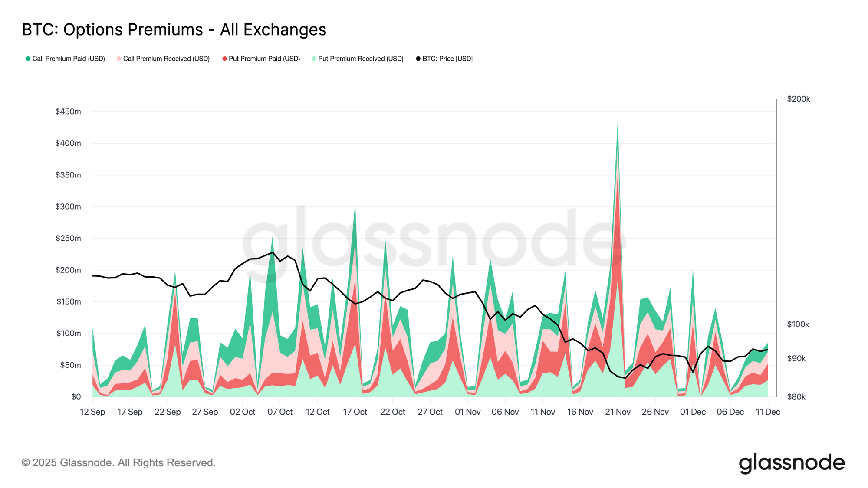Image resolution: width=868 pixels, height=488 pixels.
Task: Click the $100k label on right price axis
Action: 798,324
